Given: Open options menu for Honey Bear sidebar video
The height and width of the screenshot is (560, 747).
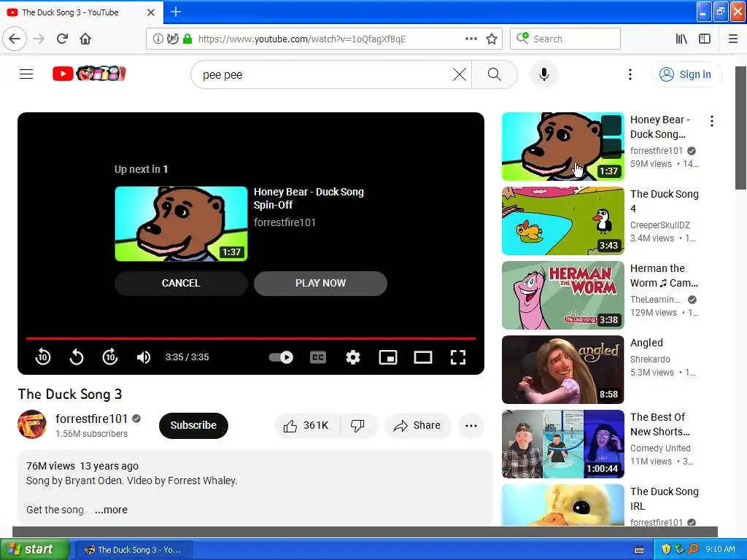Looking at the screenshot, I should point(712,121).
